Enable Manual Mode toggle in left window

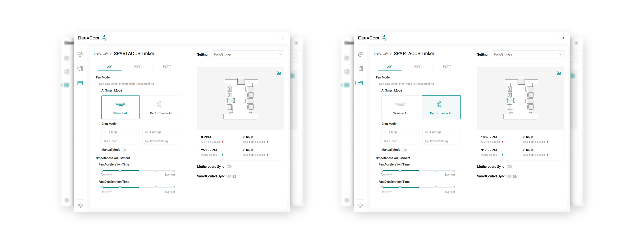tap(124, 150)
